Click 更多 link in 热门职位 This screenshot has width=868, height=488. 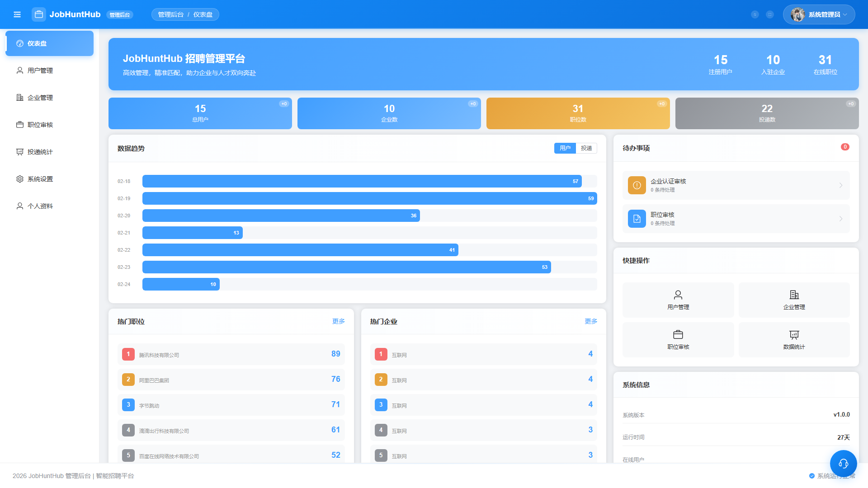coord(339,321)
